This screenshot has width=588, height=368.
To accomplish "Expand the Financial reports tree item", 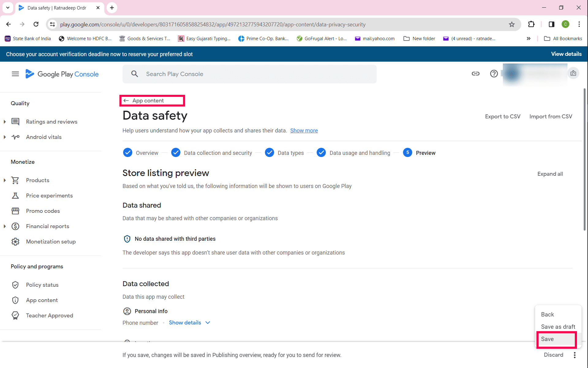I will [x=5, y=226].
